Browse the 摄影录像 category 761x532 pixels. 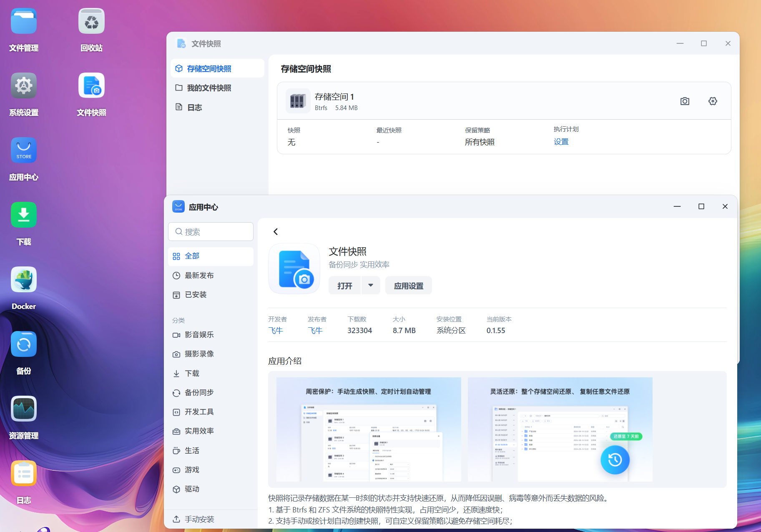click(x=211, y=354)
